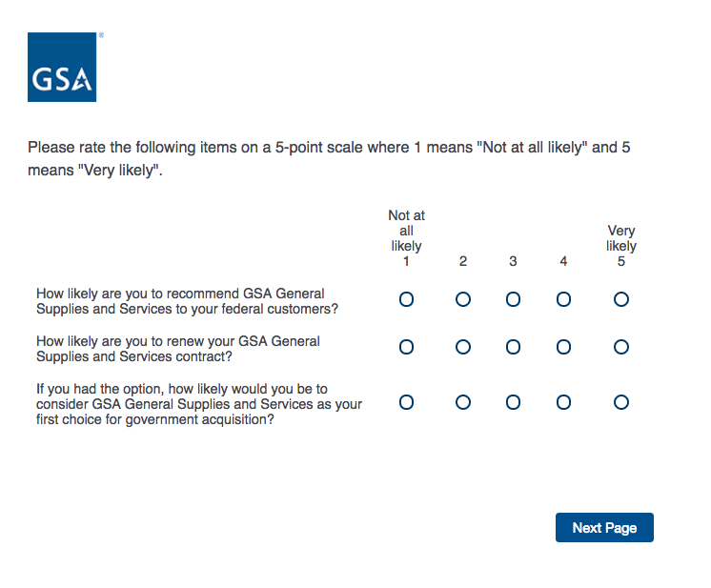Screen dimensions: 711x588
Task: Click the Next Page button
Action: [x=604, y=528]
